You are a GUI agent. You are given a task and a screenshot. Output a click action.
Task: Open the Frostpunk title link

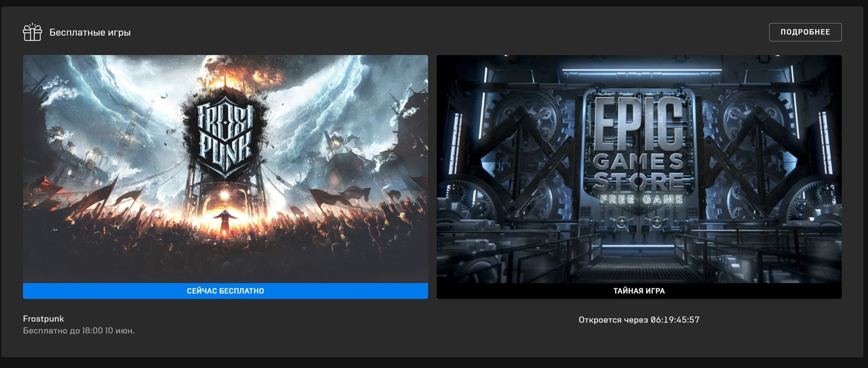point(43,318)
